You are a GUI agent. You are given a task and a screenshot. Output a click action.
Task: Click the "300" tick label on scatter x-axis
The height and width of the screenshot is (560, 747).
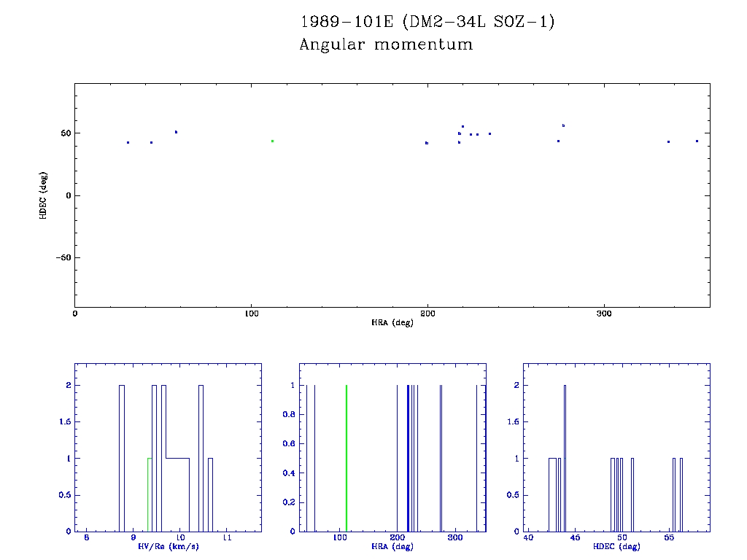pos(603,314)
